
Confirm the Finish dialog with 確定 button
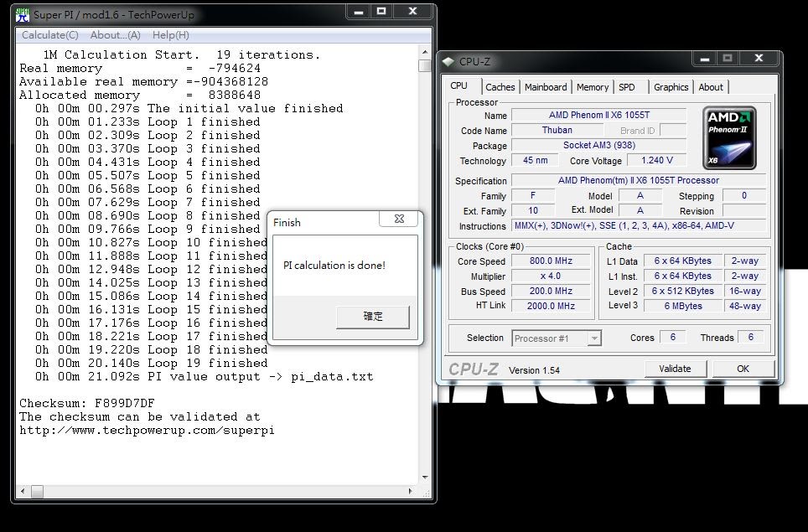point(373,317)
